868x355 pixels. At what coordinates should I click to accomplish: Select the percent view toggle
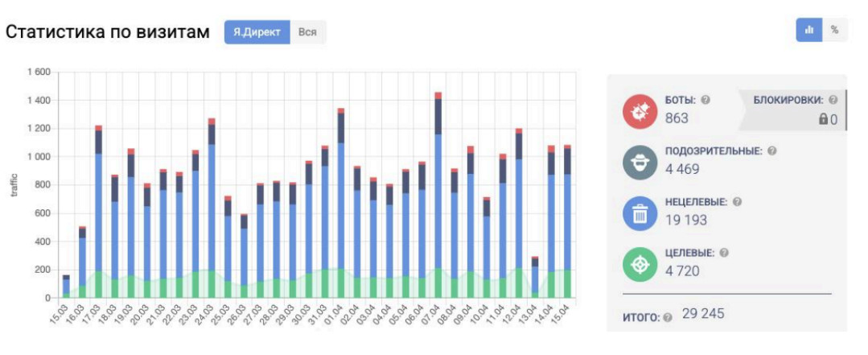835,30
